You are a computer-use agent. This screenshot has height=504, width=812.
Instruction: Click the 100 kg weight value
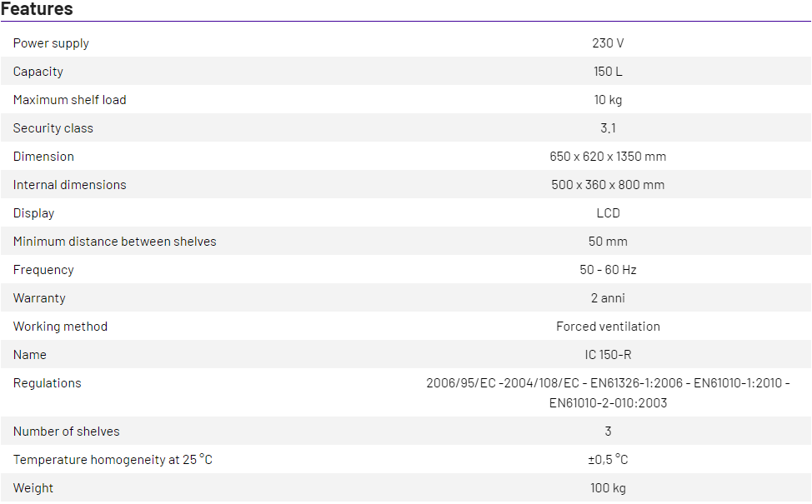[x=608, y=488]
